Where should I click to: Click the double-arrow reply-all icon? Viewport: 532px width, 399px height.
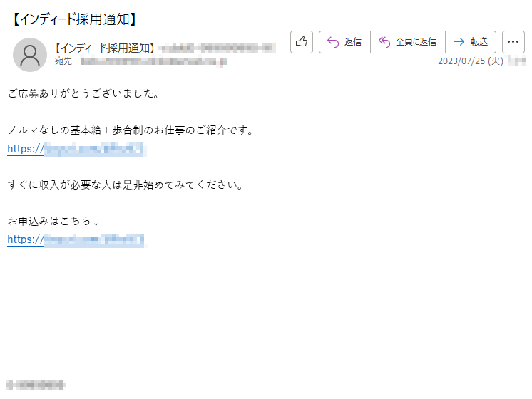[384, 42]
